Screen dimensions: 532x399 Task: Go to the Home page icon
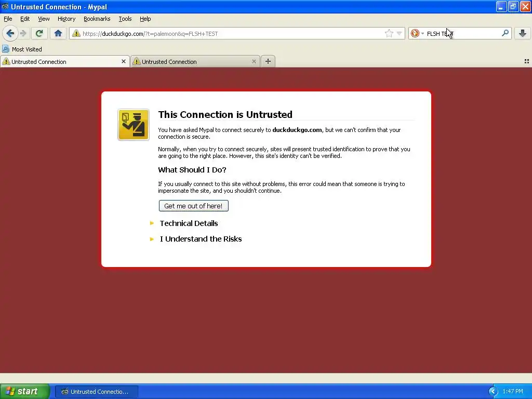pyautogui.click(x=58, y=33)
